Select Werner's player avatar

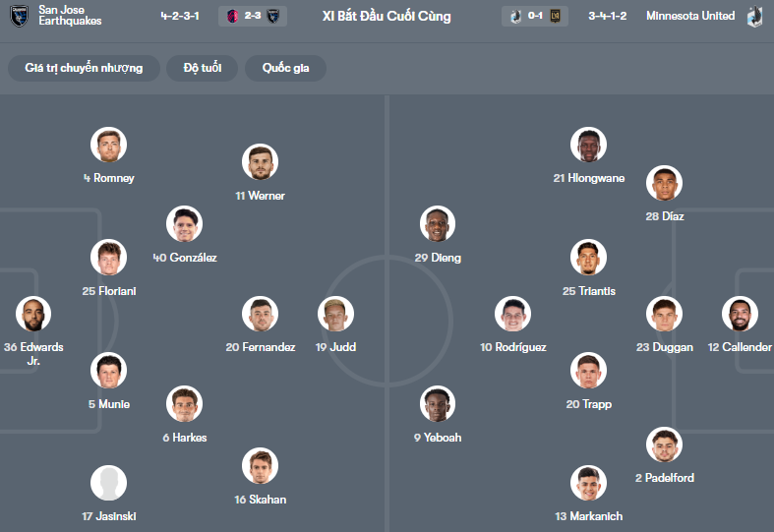(x=260, y=162)
